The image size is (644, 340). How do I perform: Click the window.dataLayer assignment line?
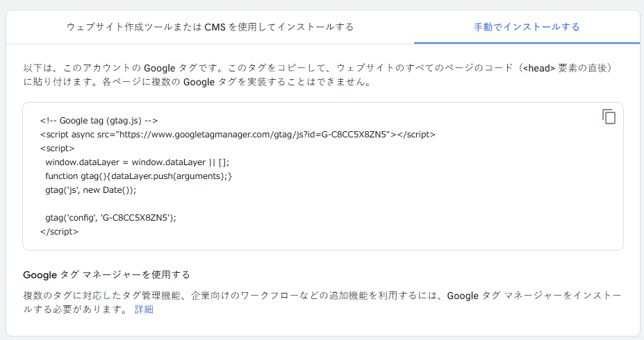(137, 162)
